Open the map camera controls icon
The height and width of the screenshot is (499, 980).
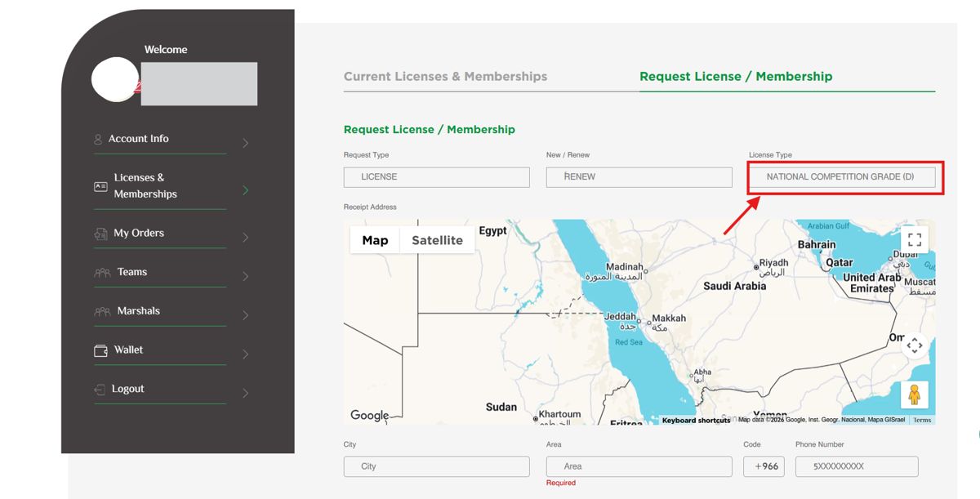[915, 345]
